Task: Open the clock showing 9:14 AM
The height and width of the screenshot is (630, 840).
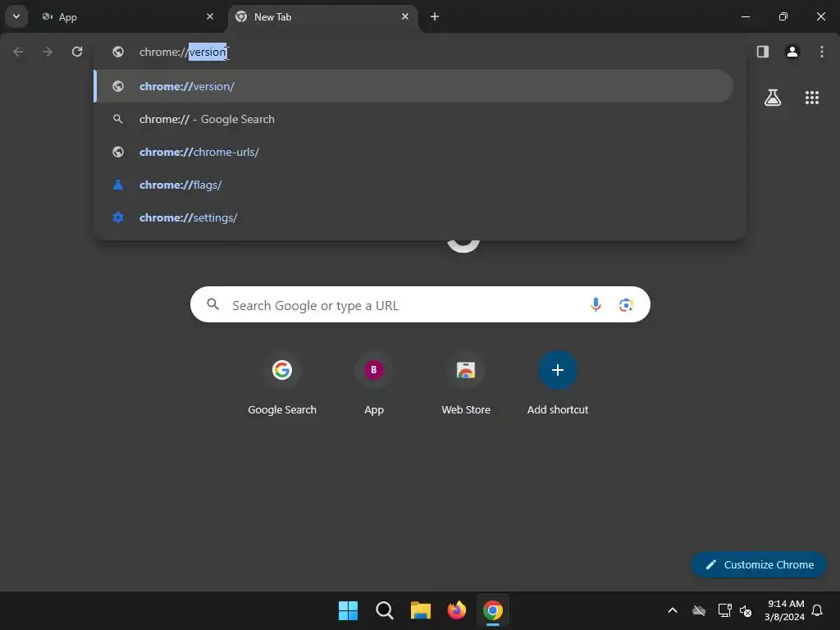Action: pos(785,610)
